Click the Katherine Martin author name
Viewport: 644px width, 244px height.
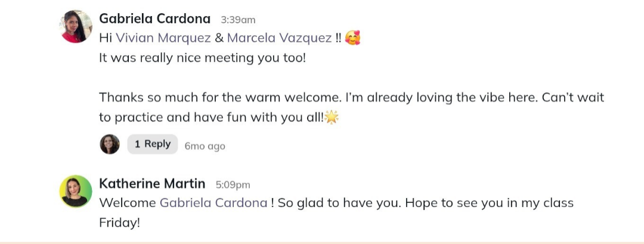(152, 184)
